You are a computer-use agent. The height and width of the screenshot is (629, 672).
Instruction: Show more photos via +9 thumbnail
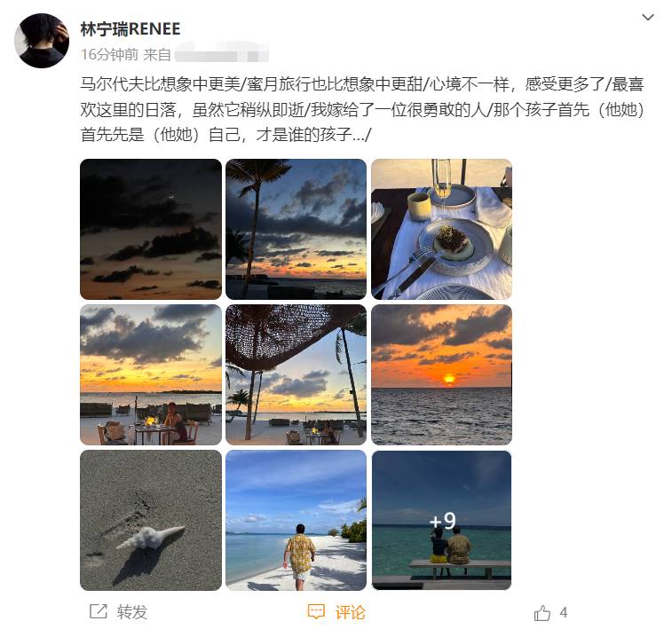441,520
